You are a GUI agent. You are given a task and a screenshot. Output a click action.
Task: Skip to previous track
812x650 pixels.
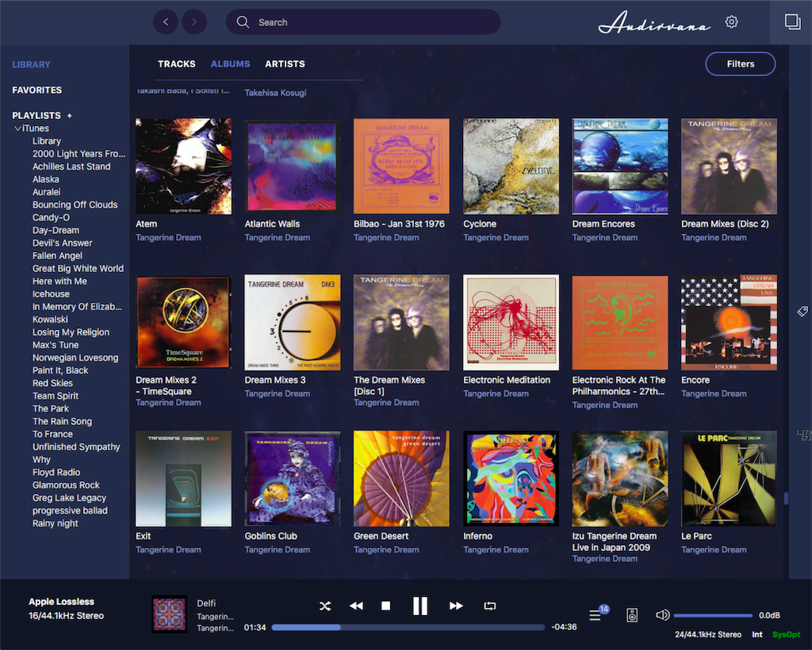pyautogui.click(x=356, y=606)
